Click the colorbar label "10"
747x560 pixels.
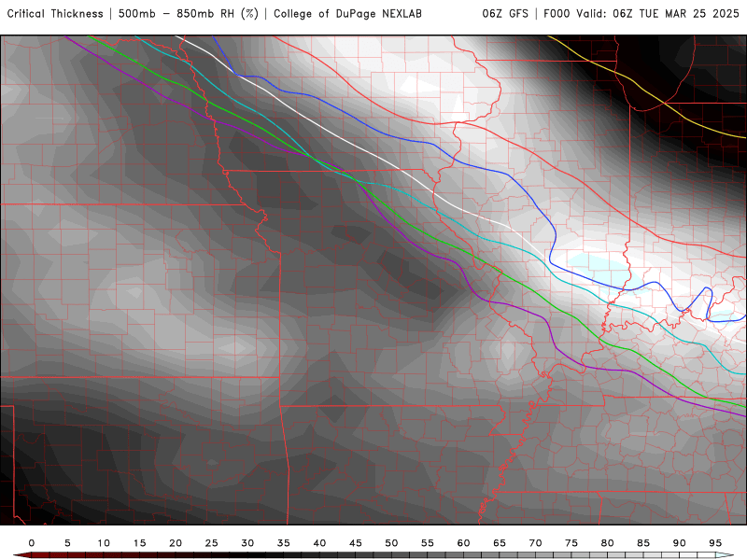104,543
